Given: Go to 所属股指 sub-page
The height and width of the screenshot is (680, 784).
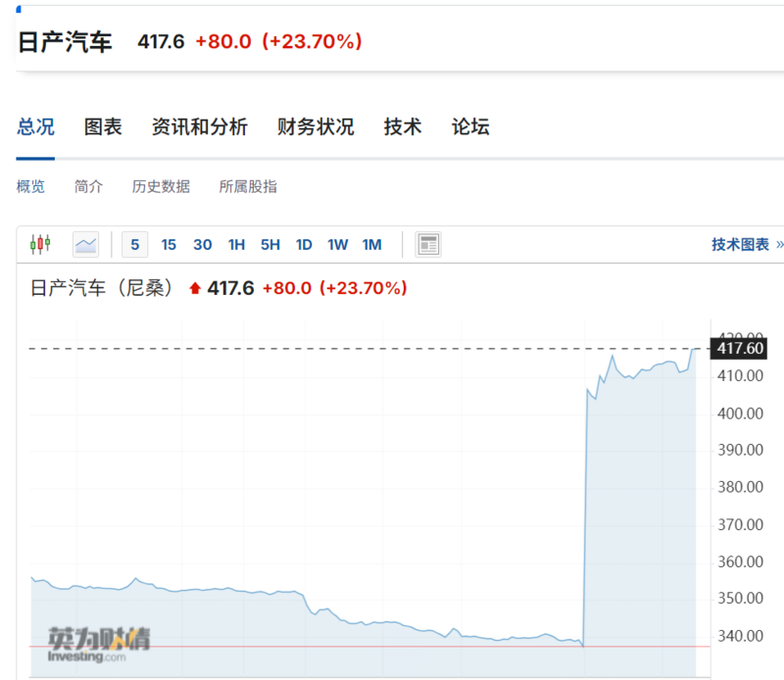Looking at the screenshot, I should pos(248,186).
